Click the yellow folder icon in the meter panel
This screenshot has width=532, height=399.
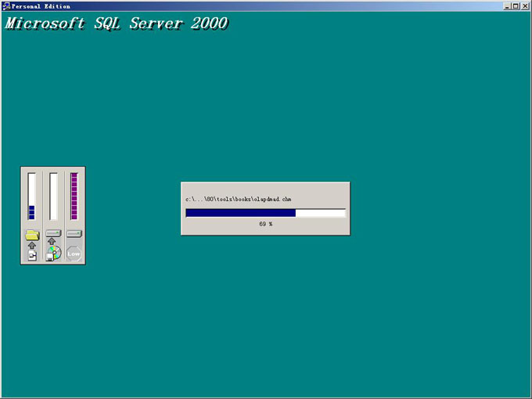click(32, 235)
